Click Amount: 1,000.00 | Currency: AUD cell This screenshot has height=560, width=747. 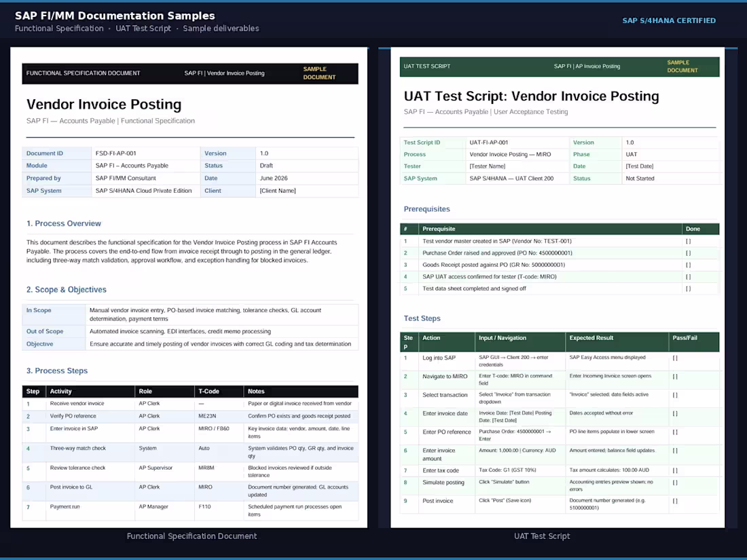click(517, 451)
